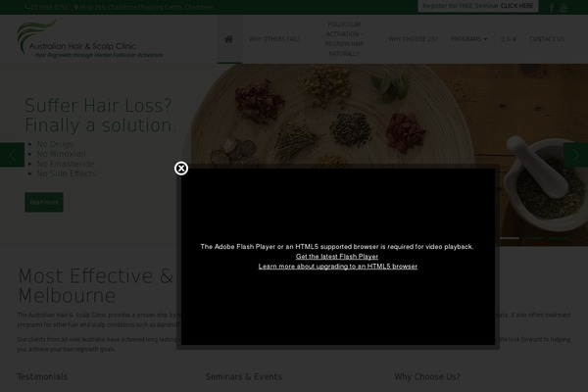Click the Read more button

tap(44, 202)
